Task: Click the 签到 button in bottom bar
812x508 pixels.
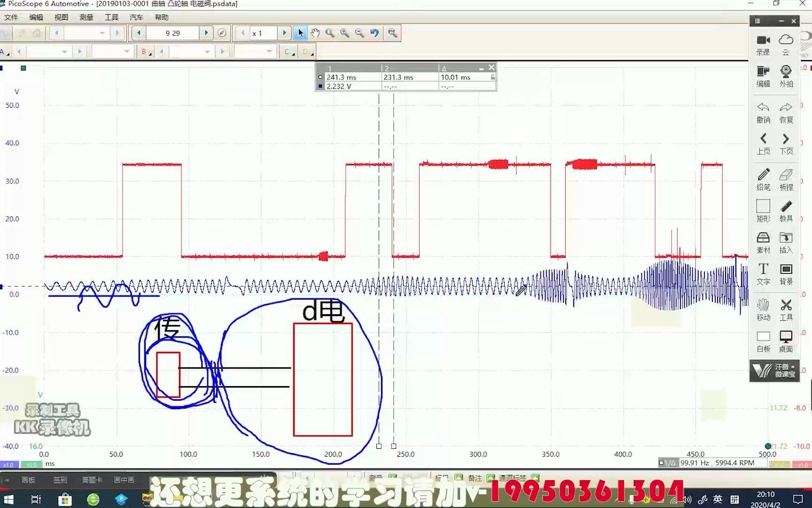Action: click(60, 480)
